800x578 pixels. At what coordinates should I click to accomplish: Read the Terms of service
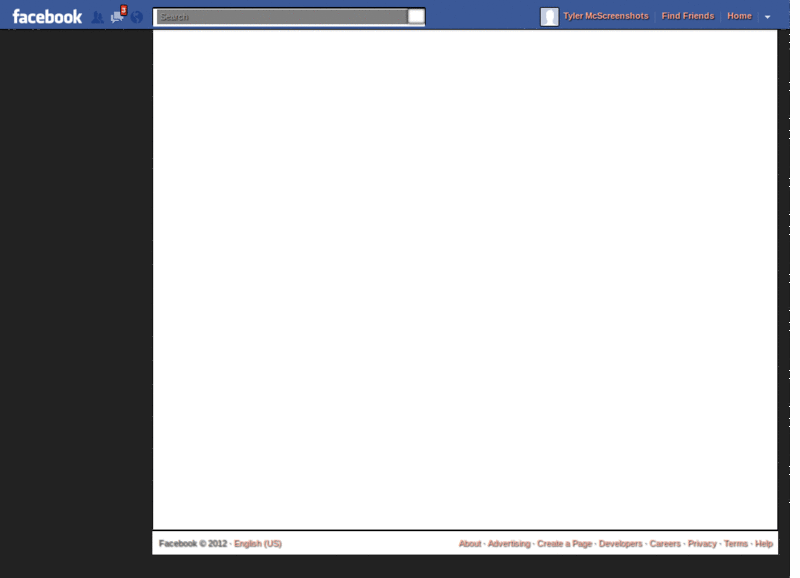coord(734,543)
